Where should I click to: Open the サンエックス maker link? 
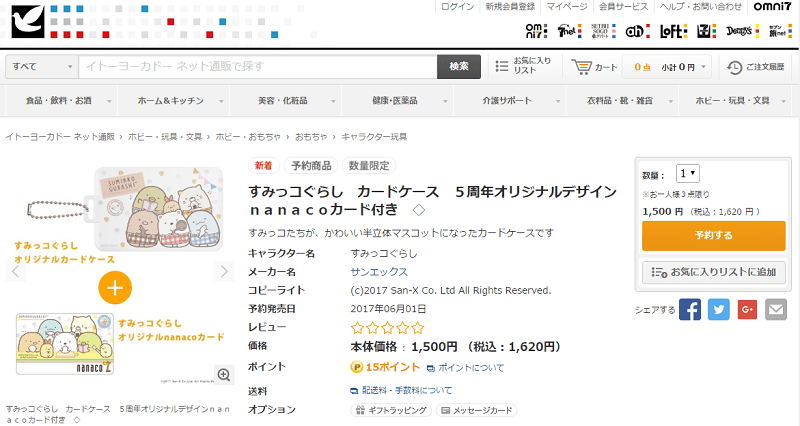[x=379, y=272]
